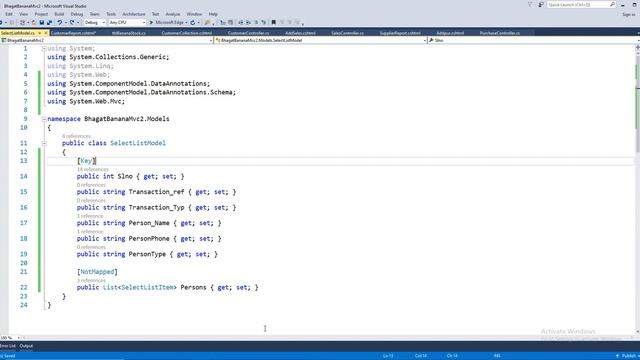
Task: Switch to the SupplierReport.cshtml tab
Action: pos(400,33)
